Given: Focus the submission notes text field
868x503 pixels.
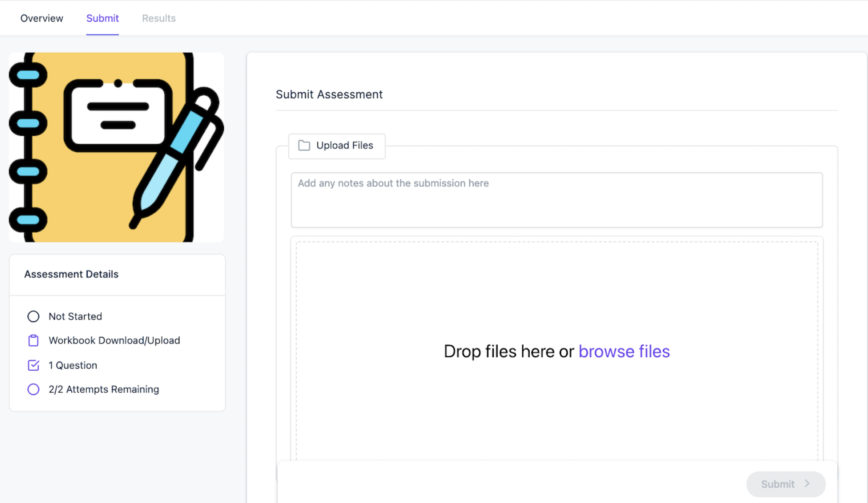Looking at the screenshot, I should pos(557,200).
